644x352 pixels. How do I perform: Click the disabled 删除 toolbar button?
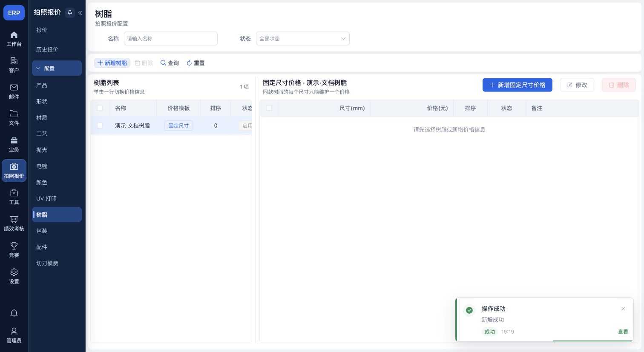click(144, 63)
